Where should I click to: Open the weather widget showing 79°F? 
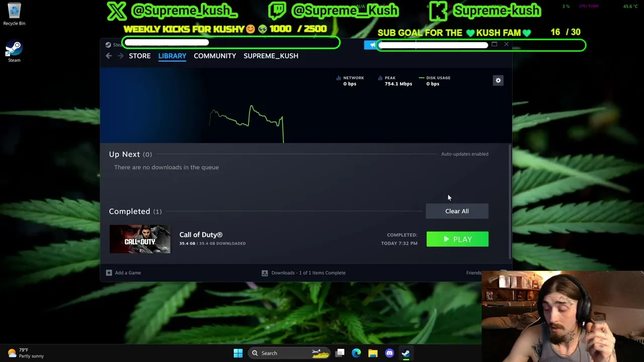[25, 353]
